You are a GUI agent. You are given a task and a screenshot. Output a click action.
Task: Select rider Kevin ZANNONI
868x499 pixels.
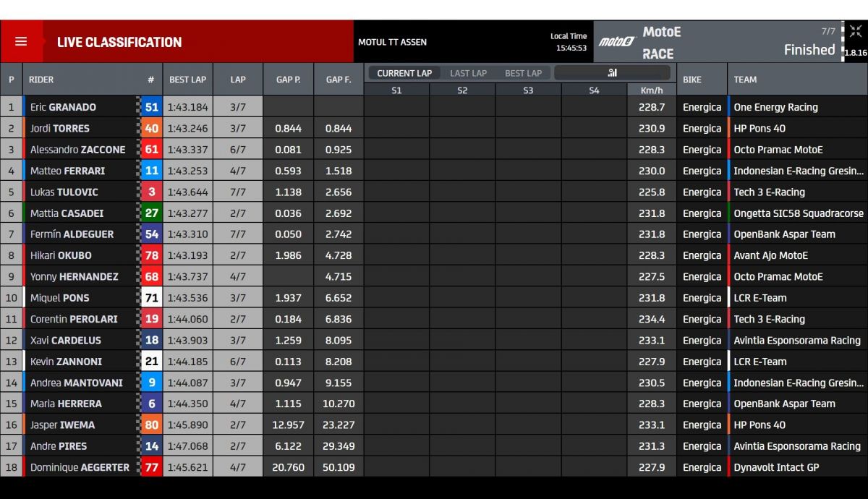(x=66, y=362)
